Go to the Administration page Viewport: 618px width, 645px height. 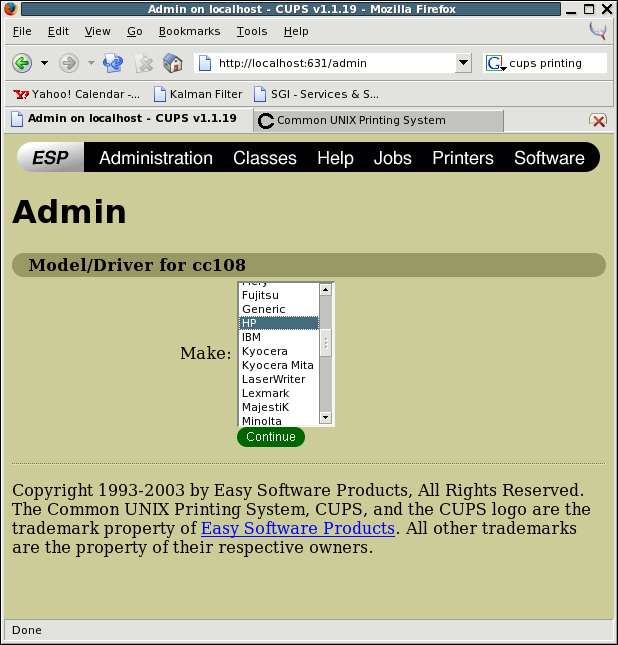pos(156,158)
